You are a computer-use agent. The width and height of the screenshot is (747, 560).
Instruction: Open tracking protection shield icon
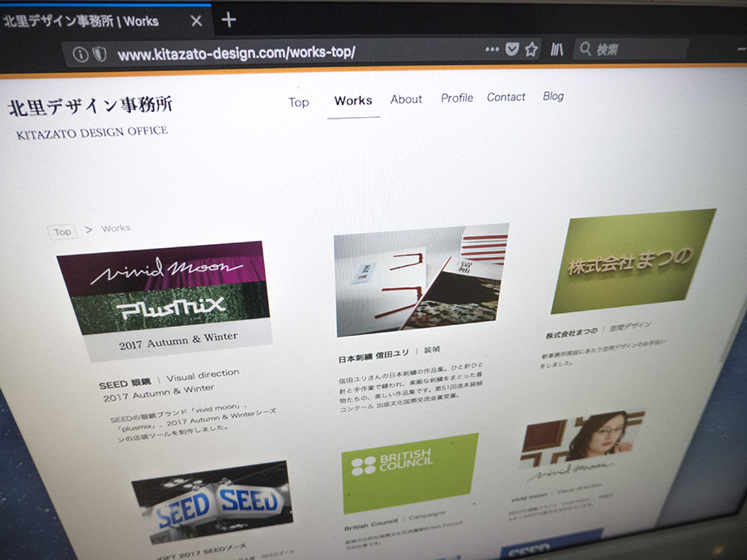pos(100,54)
